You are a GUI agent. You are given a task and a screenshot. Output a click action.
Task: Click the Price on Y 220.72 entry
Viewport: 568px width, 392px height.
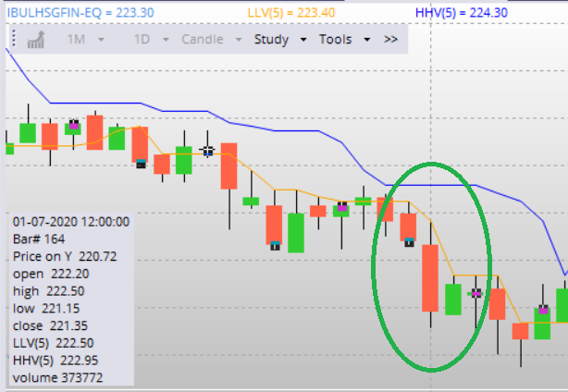pos(65,256)
